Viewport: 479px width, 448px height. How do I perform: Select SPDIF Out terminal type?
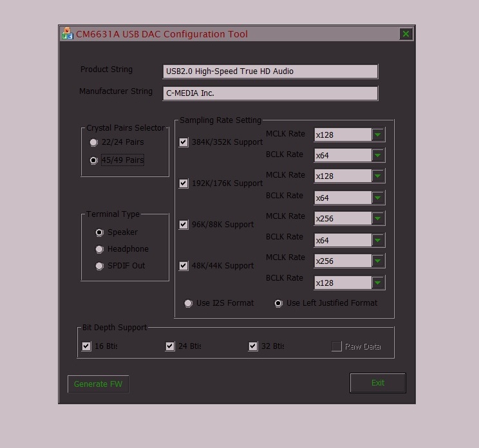pos(99,266)
